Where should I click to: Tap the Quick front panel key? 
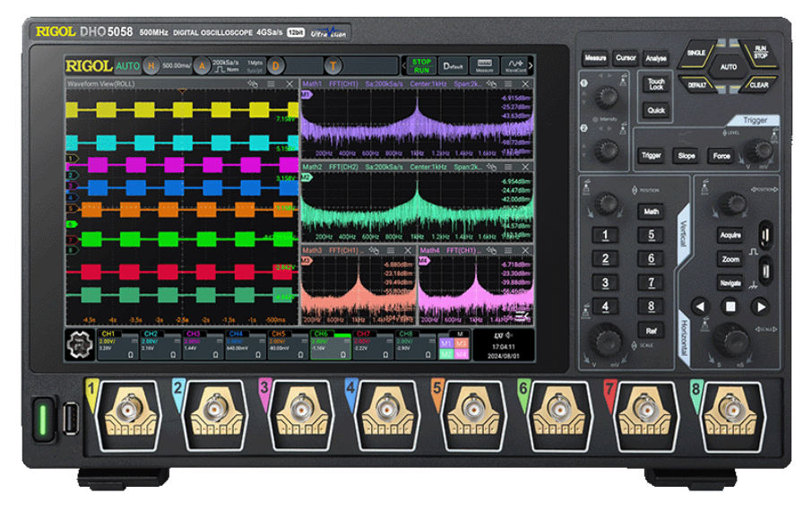pos(656,110)
